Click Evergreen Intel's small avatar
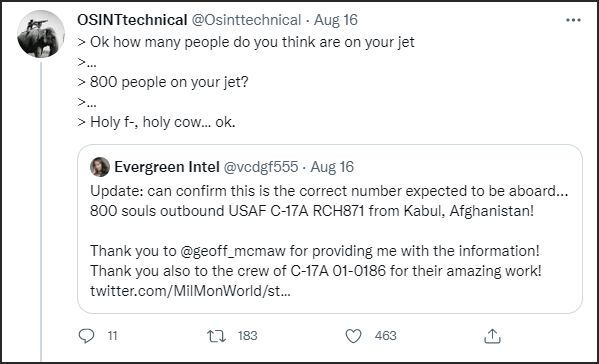Image resolution: width=599 pixels, height=364 pixels. (100, 167)
